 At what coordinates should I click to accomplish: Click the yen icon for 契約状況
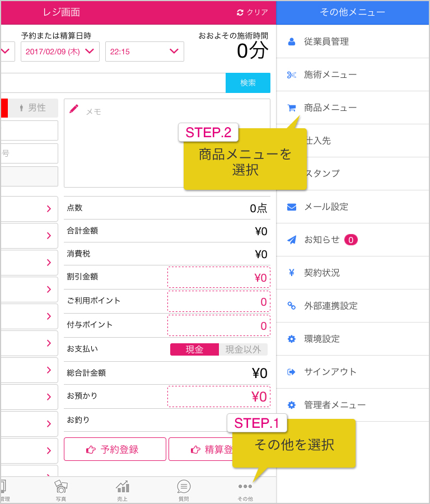click(x=292, y=273)
